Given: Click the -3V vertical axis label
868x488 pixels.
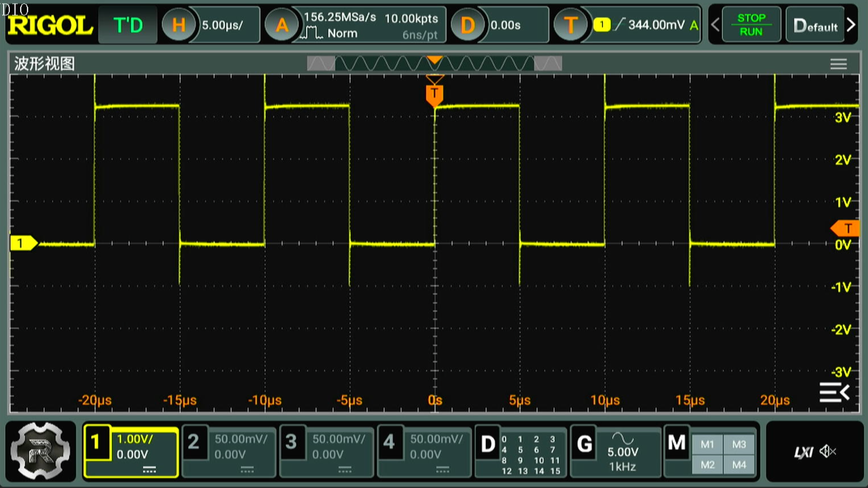Looking at the screenshot, I should (x=841, y=372).
